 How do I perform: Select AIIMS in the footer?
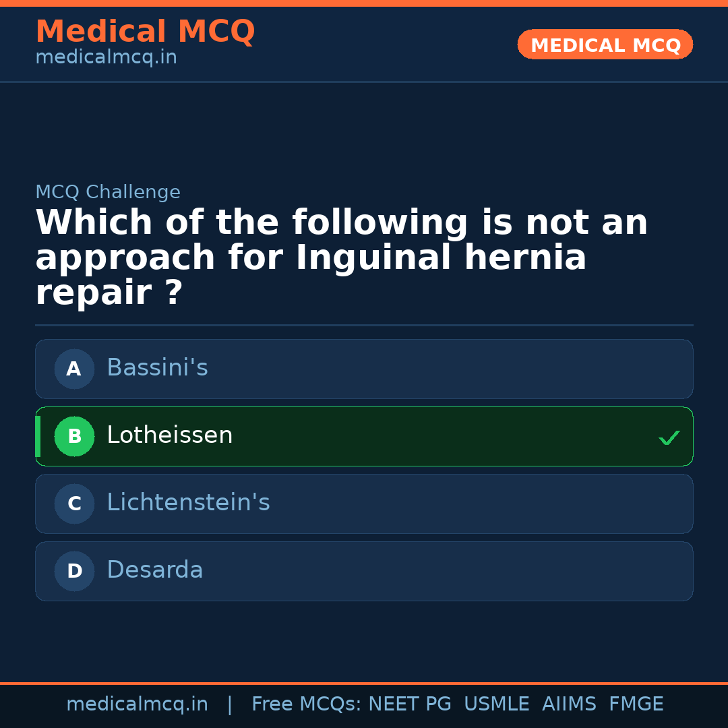[569, 704]
